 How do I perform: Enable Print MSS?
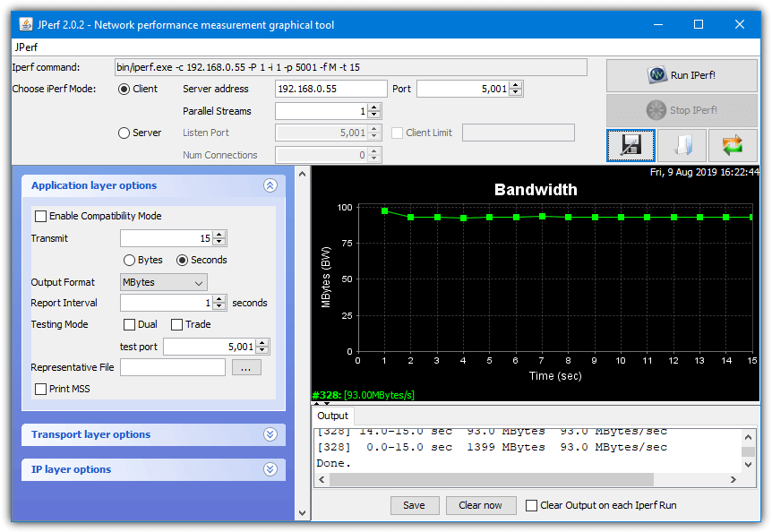click(40, 389)
